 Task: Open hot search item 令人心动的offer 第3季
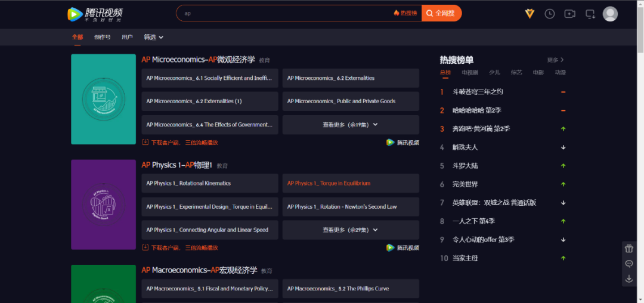[x=484, y=240]
